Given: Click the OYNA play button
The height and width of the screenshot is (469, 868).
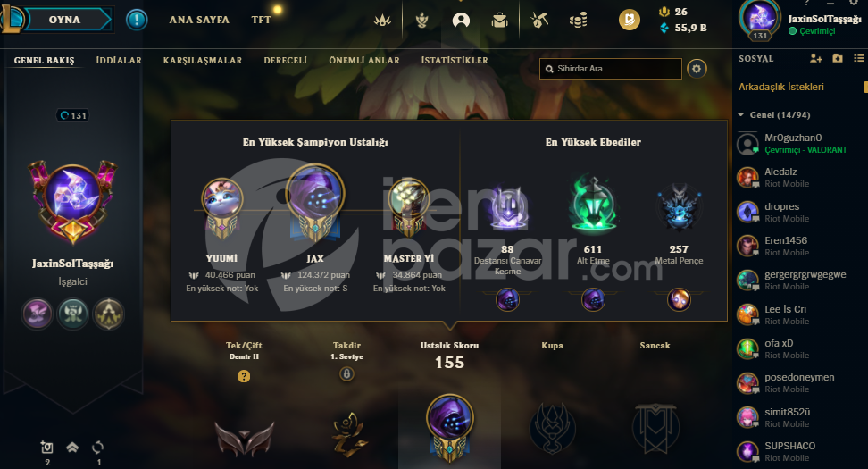Looking at the screenshot, I should pos(65,20).
